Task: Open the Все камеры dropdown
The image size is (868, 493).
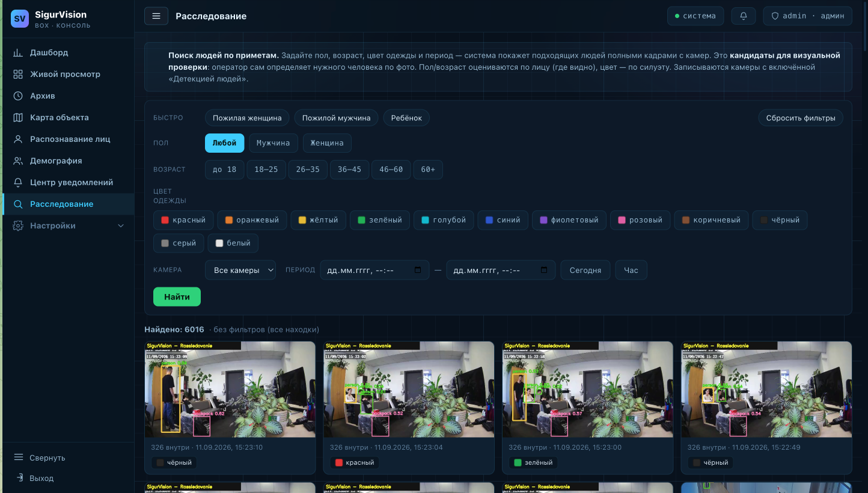Action: pos(240,270)
